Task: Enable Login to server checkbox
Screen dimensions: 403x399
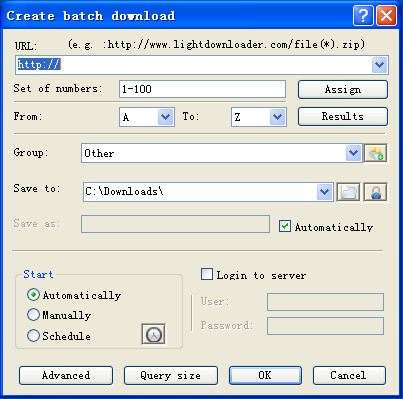Action: (x=207, y=274)
